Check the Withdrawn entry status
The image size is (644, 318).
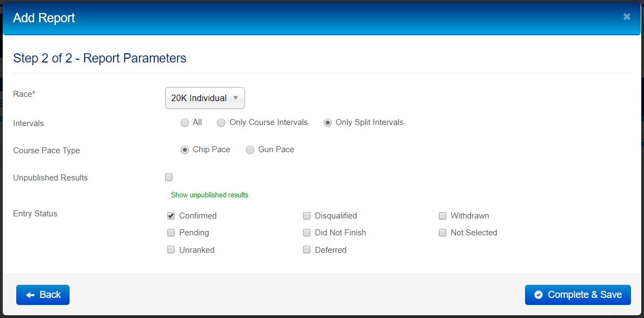(443, 216)
